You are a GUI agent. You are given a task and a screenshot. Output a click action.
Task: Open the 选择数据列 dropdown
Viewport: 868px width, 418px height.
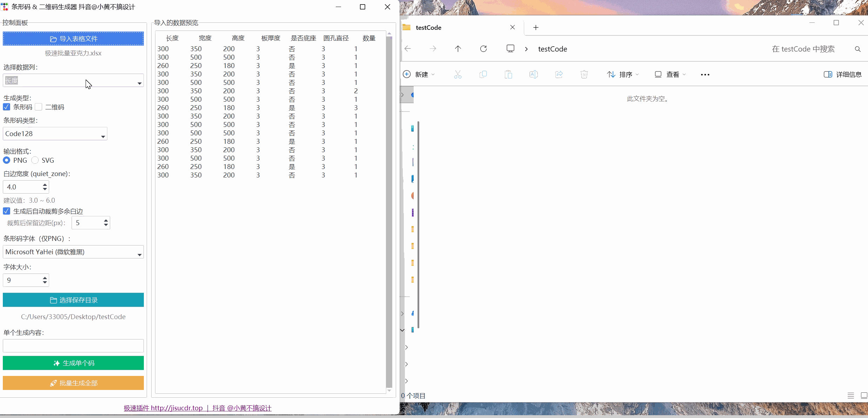pyautogui.click(x=73, y=80)
